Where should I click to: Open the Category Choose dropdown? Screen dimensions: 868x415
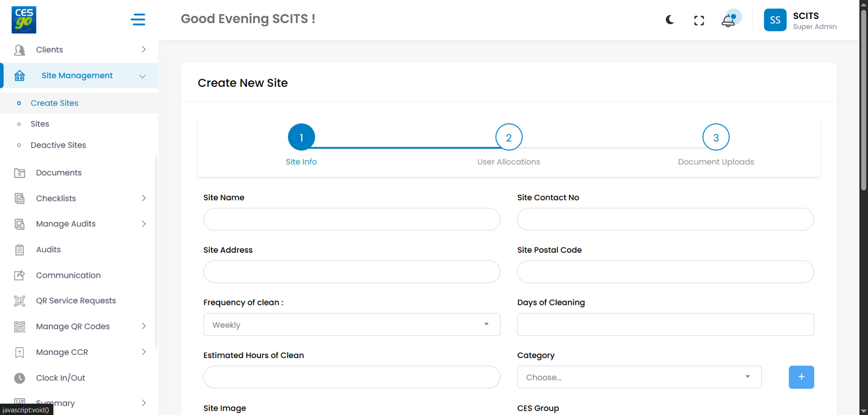[x=639, y=378]
